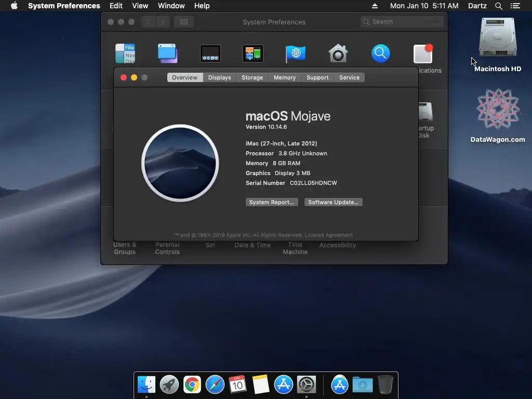Open Time Machine preferences
The width and height of the screenshot is (532, 399).
(295, 248)
